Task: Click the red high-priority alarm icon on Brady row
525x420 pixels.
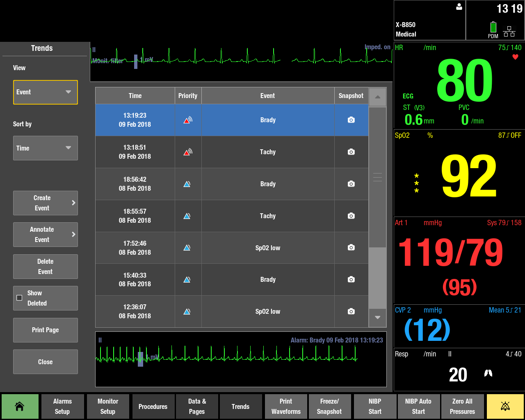Action: [187, 120]
